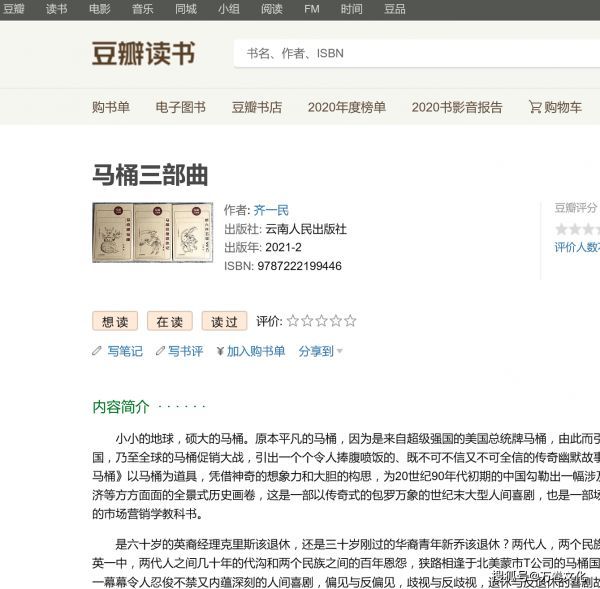
Task: Open 同城 in the top navigation
Action: tap(186, 8)
